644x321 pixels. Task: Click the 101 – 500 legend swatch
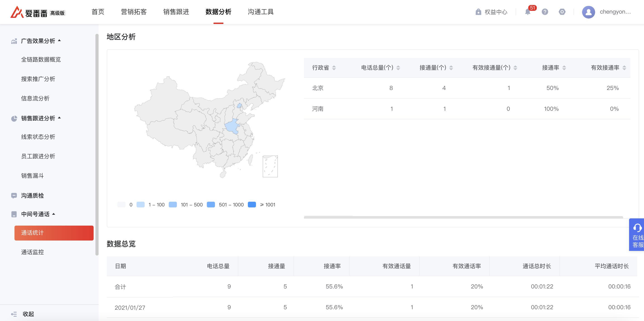click(173, 205)
